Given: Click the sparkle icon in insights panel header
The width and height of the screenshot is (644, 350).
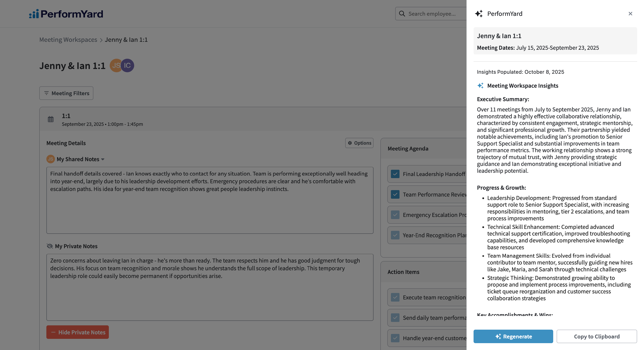Looking at the screenshot, I should [x=479, y=14].
